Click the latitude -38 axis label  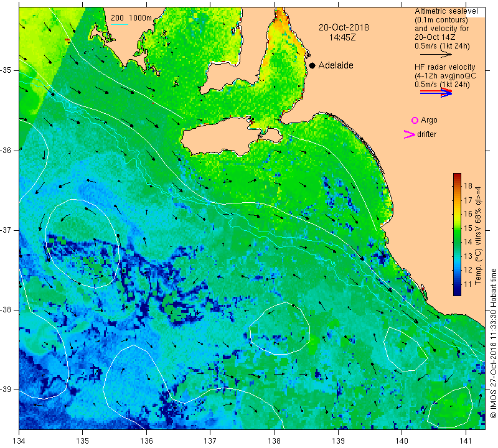pyautogui.click(x=6, y=310)
